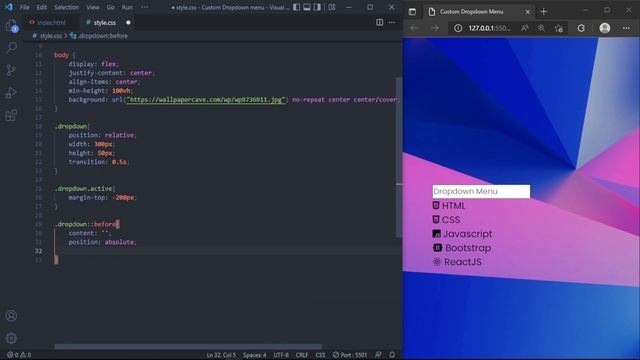Open the File menu

[x=24, y=7]
